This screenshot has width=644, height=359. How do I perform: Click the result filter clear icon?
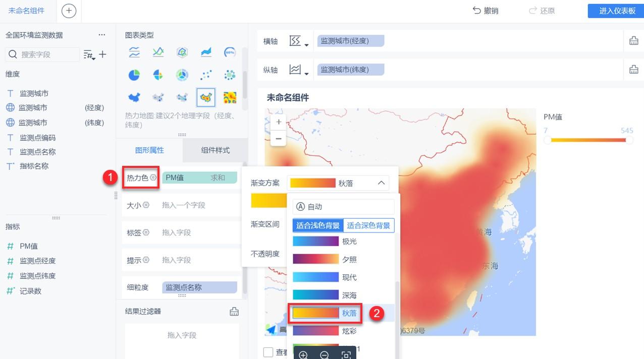tap(234, 311)
